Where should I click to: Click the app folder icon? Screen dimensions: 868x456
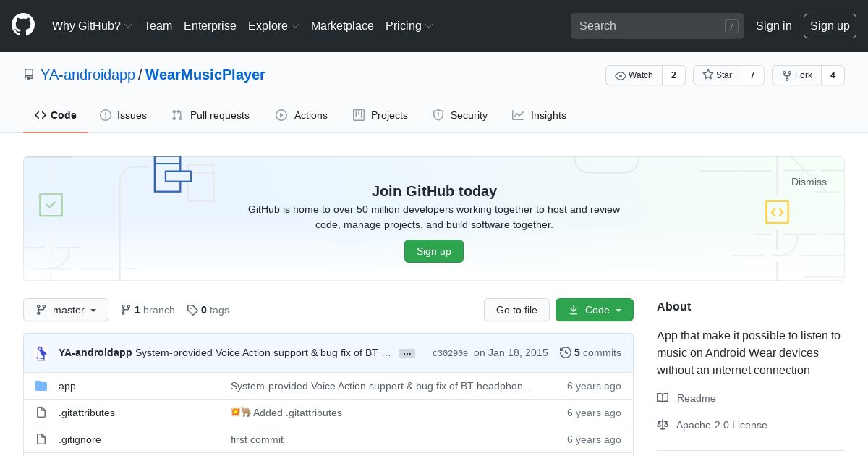[x=41, y=386]
